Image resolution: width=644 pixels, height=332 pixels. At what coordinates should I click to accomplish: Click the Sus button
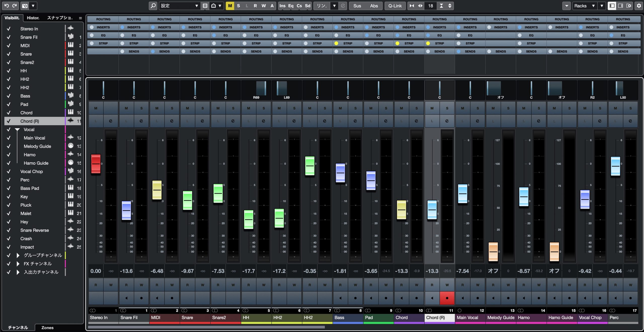[357, 6]
